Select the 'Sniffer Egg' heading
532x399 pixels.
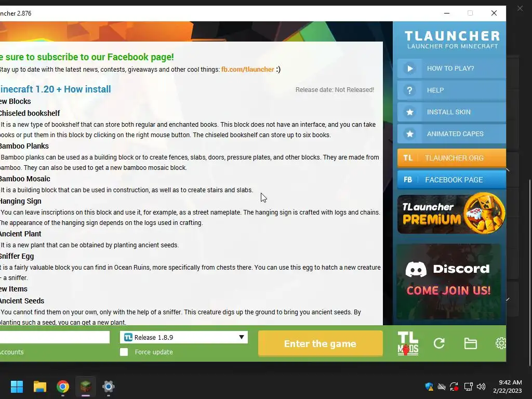[x=17, y=257]
